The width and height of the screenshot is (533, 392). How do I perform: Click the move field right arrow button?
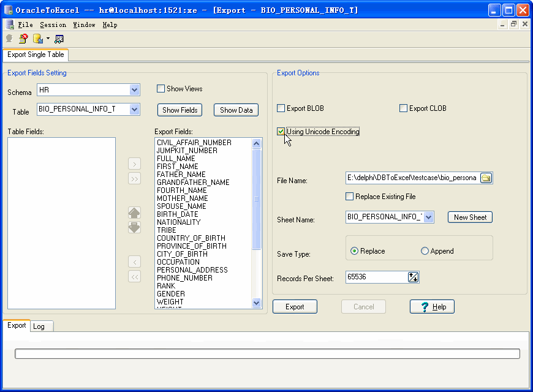tap(135, 164)
